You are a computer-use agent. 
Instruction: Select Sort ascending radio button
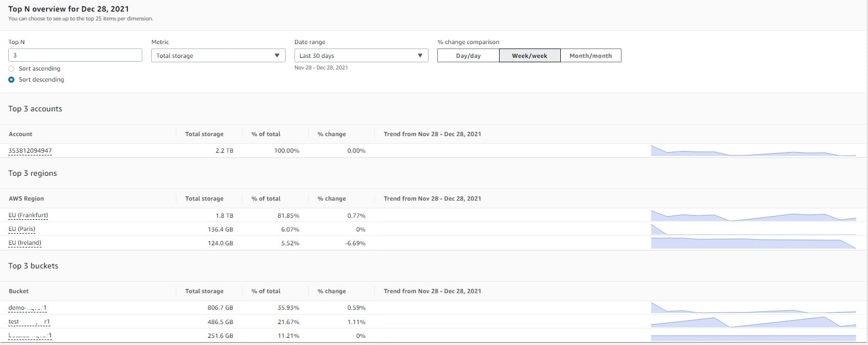[x=12, y=68]
